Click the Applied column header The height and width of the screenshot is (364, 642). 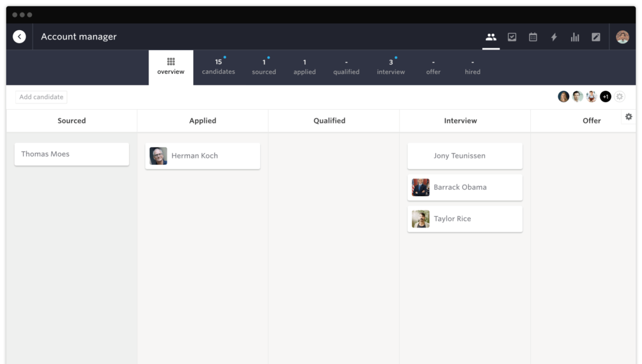point(203,121)
